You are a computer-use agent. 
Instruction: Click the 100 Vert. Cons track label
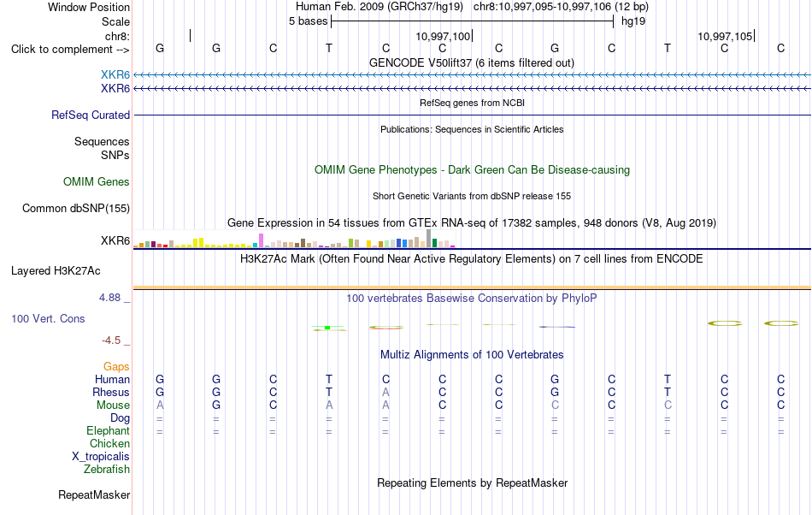(x=48, y=318)
